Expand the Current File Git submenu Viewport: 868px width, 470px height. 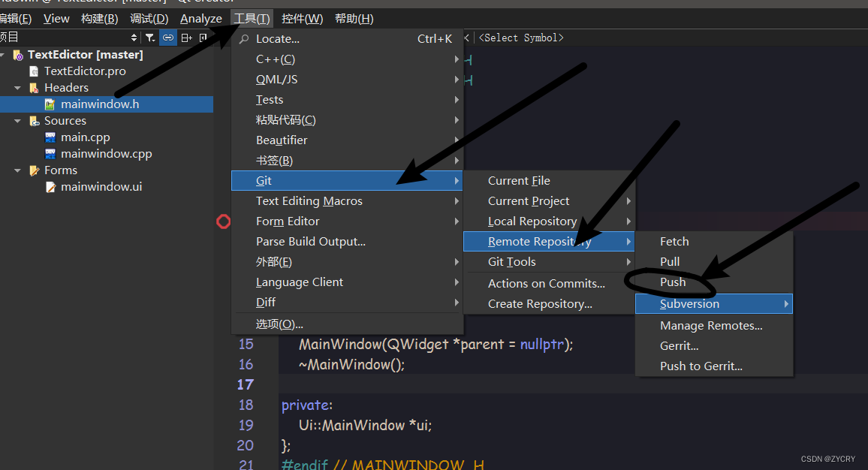549,180
